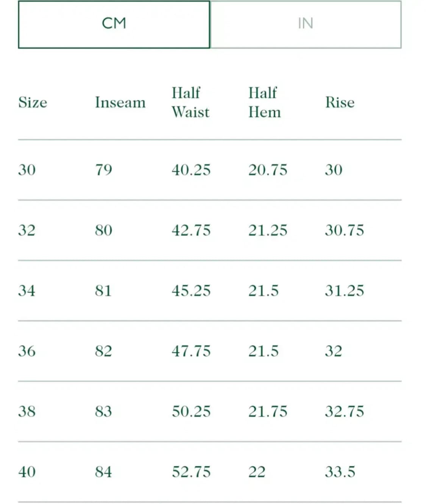This screenshot has height=504, width=426.
Task: Click the inseam value 79
Action: pyautogui.click(x=103, y=170)
